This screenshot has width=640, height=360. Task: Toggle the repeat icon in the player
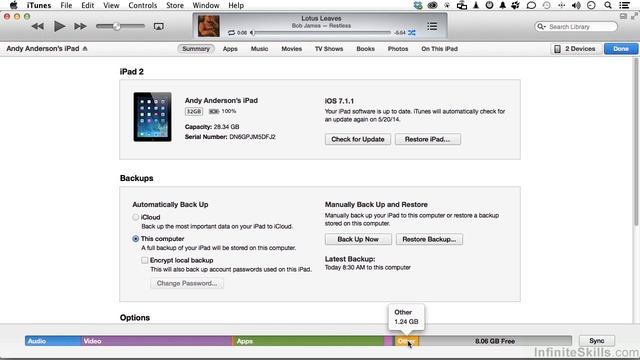[231, 33]
